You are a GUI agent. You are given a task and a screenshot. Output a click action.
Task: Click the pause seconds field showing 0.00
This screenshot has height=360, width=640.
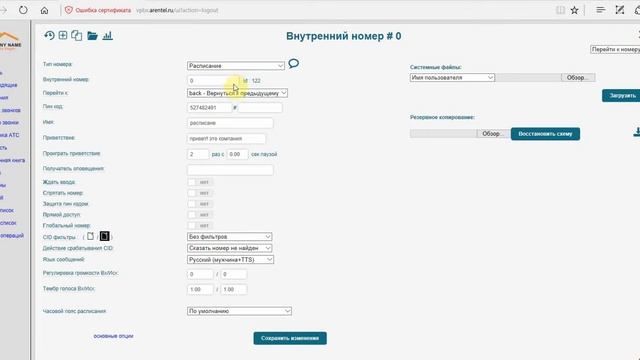coord(238,154)
